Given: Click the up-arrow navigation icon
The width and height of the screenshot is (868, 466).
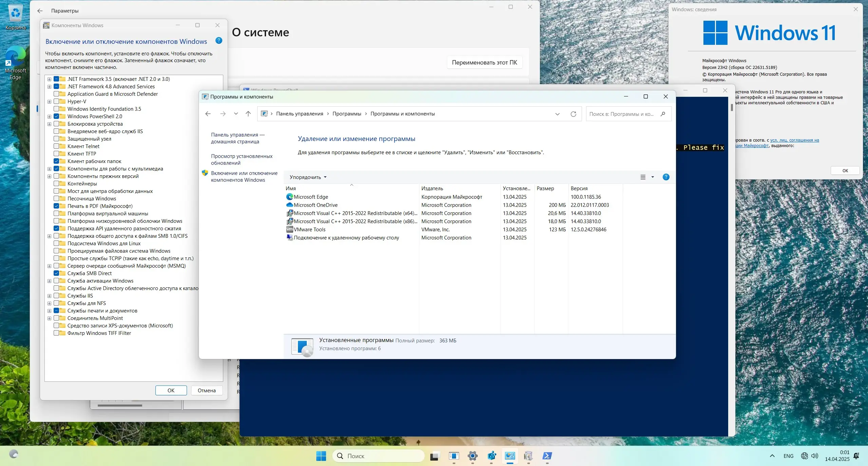Looking at the screenshot, I should [248, 114].
